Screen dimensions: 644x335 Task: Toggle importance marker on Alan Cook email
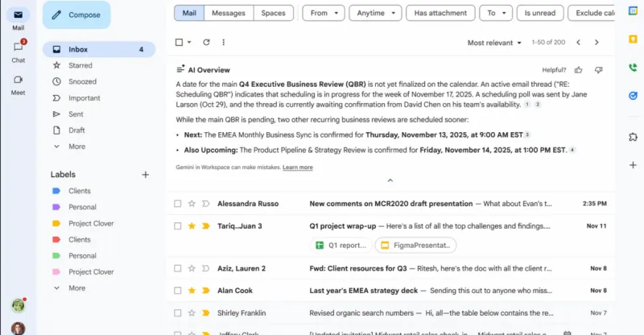pyautogui.click(x=206, y=291)
